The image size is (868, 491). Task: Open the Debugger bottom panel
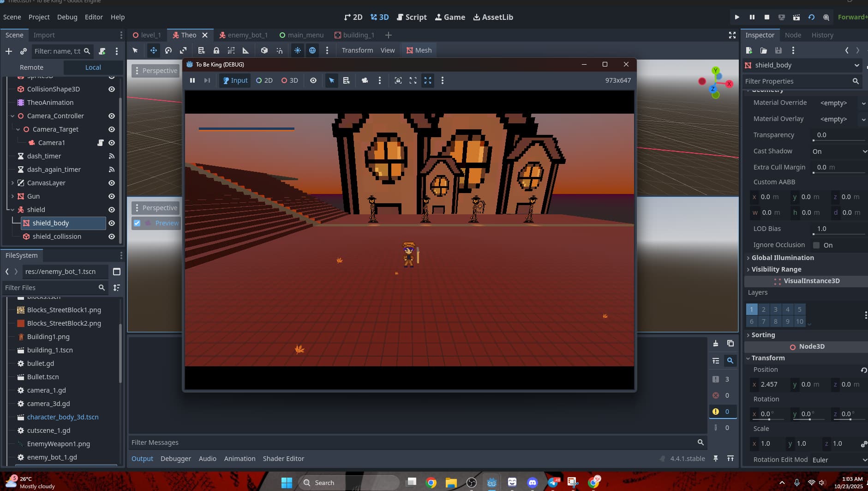pos(175,459)
